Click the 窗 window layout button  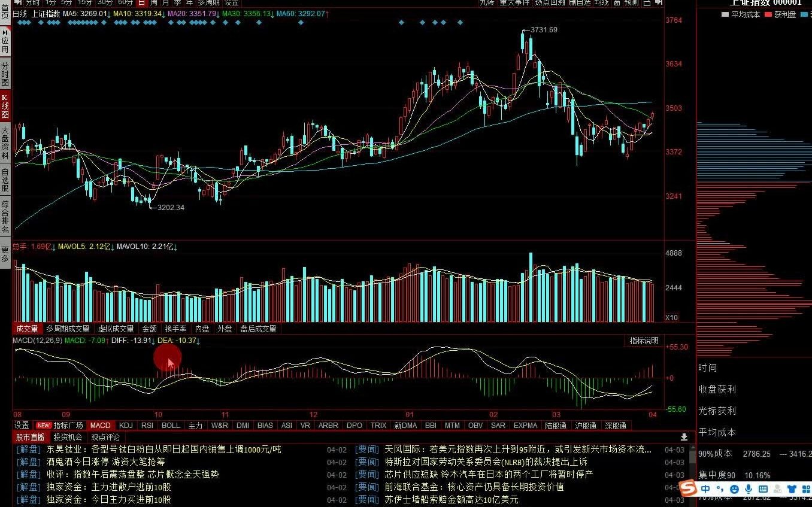coord(617,2)
